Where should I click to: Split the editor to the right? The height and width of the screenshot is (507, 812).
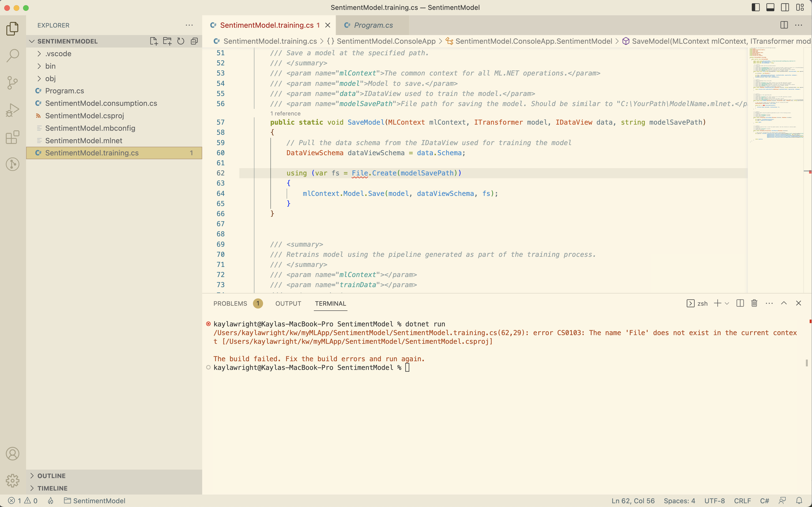(x=784, y=25)
